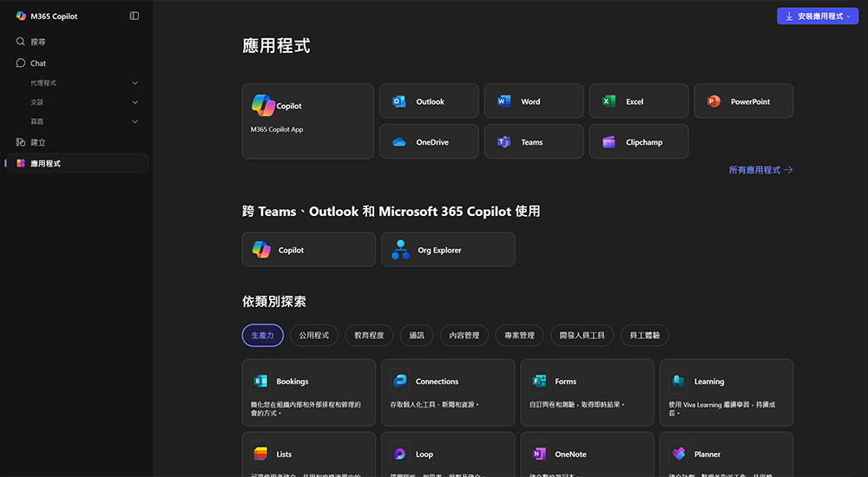
Task: Select the 生產力 category tab
Action: click(x=262, y=336)
